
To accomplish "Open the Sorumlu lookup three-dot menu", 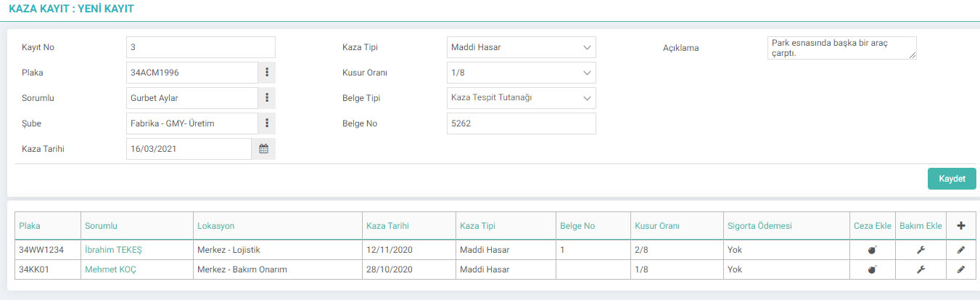I will 267,98.
